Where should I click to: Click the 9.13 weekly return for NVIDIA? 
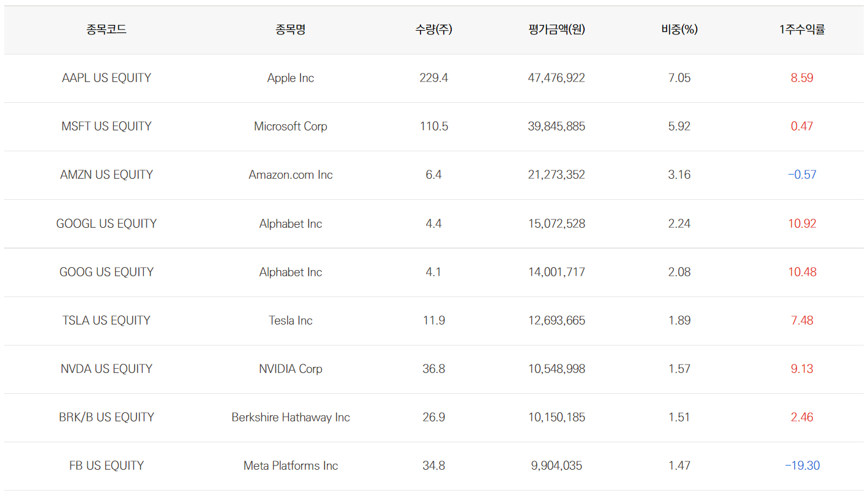[802, 369]
